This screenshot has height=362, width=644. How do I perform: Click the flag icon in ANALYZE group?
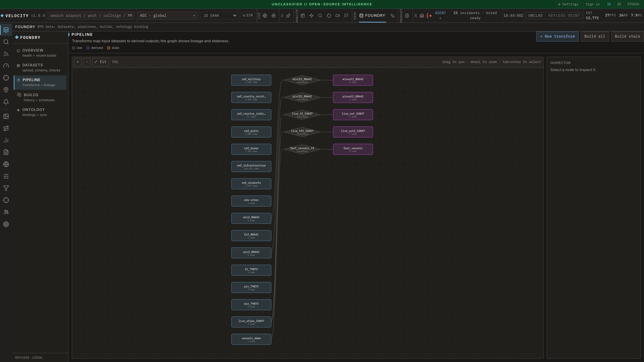(346, 15)
